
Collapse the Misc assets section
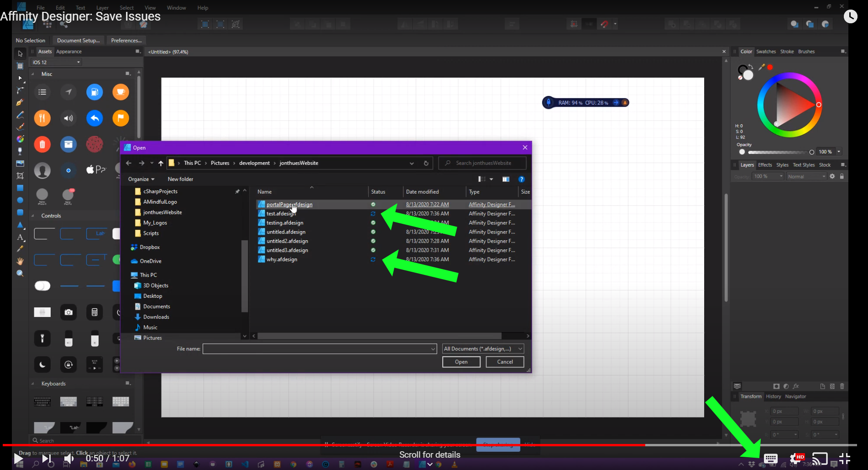coord(33,74)
